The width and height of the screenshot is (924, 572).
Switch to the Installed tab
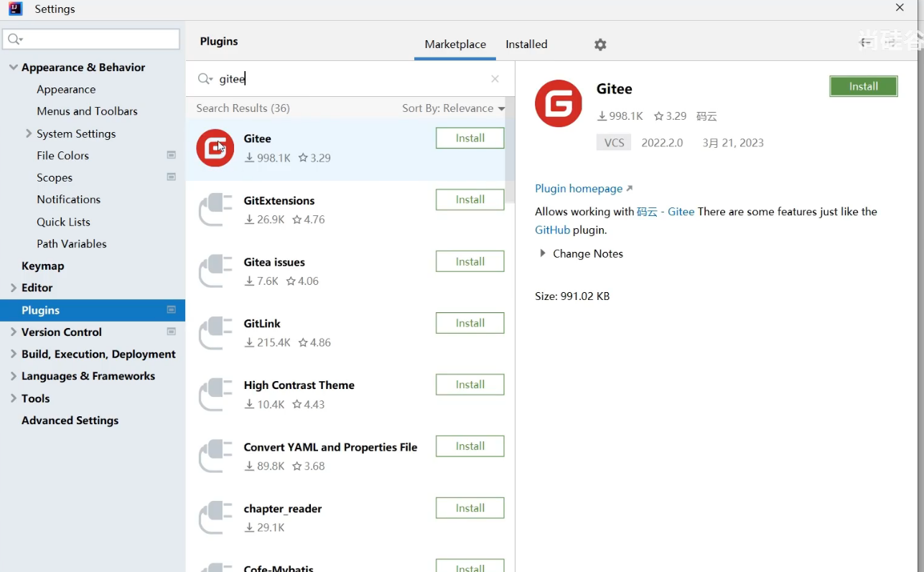[526, 44]
